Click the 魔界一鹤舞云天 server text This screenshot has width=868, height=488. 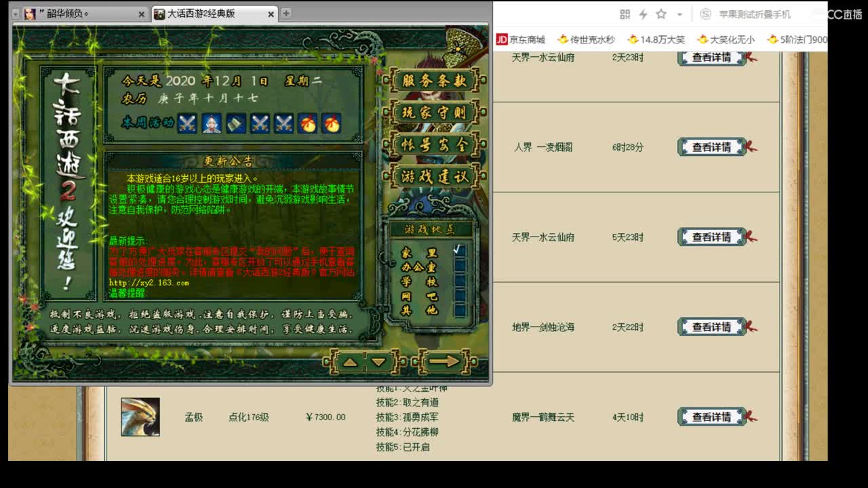tap(543, 417)
